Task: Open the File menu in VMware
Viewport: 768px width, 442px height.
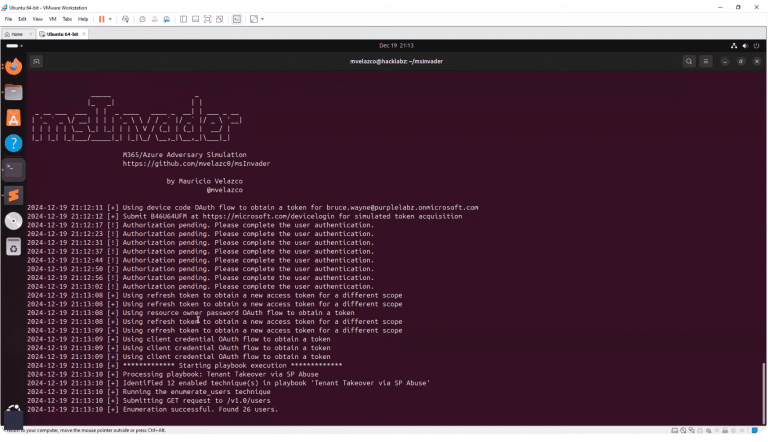Action: pyautogui.click(x=8, y=19)
